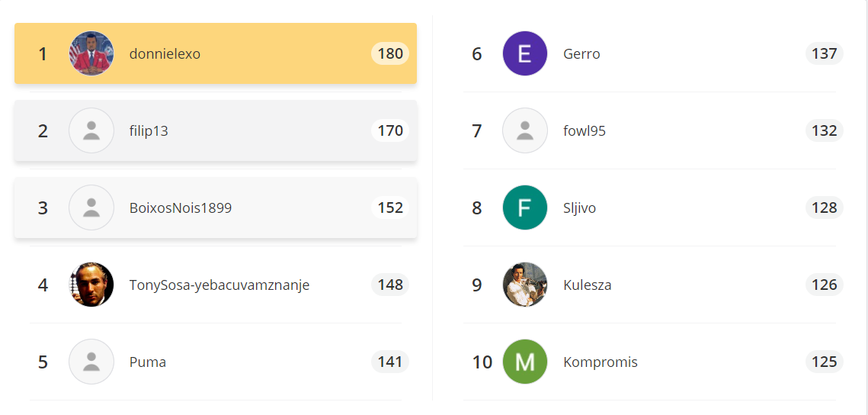This screenshot has width=868, height=415.
Task: Click fowl95's placeholder avatar
Action: coord(525,130)
